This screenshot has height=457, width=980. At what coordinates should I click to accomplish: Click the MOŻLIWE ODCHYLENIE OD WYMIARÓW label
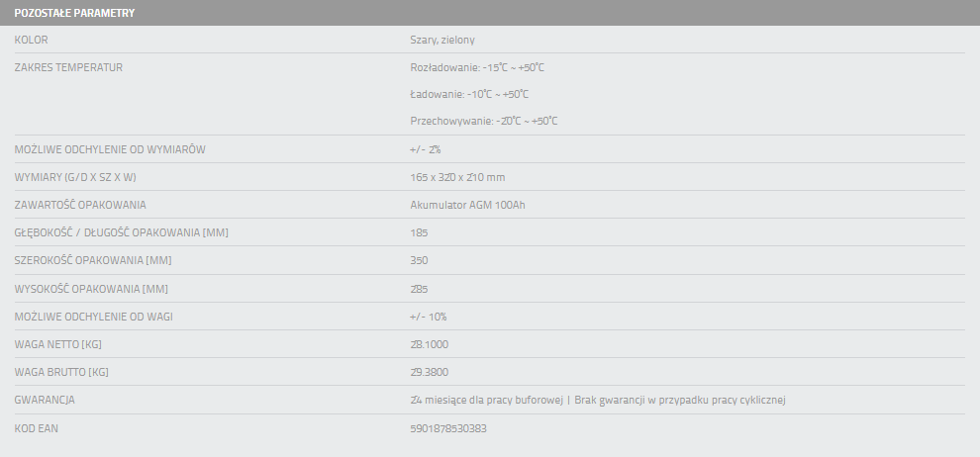point(110,149)
